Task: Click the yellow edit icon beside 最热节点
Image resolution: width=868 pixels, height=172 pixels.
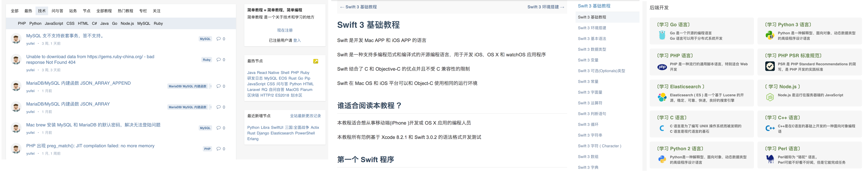Action: pos(315,61)
